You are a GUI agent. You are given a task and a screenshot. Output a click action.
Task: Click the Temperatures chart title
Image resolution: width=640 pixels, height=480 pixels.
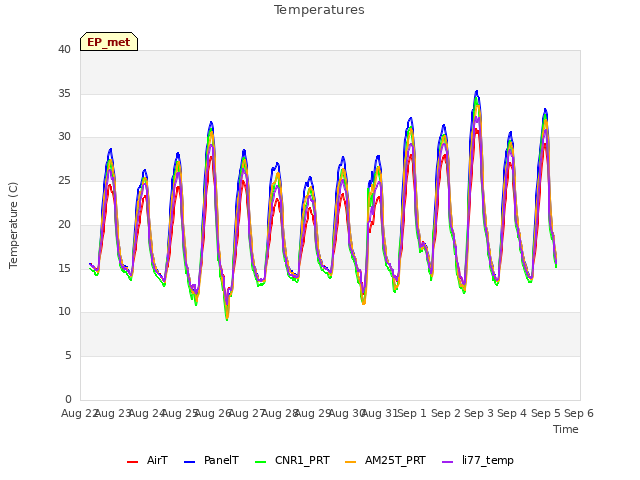(319, 10)
